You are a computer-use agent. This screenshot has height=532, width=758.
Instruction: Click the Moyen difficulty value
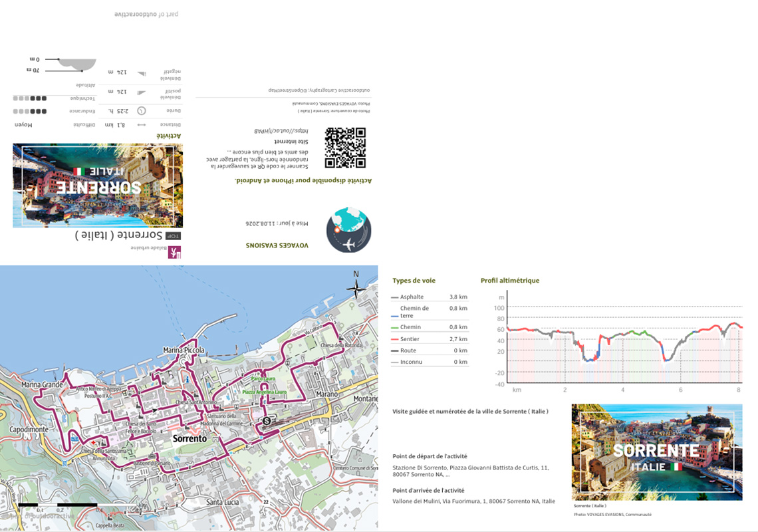(x=23, y=125)
